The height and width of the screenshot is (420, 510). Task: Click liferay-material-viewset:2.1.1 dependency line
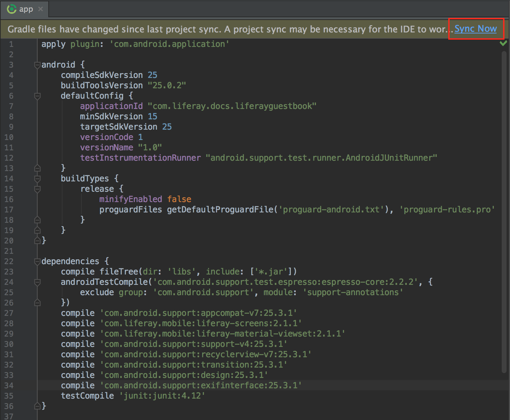click(203, 334)
